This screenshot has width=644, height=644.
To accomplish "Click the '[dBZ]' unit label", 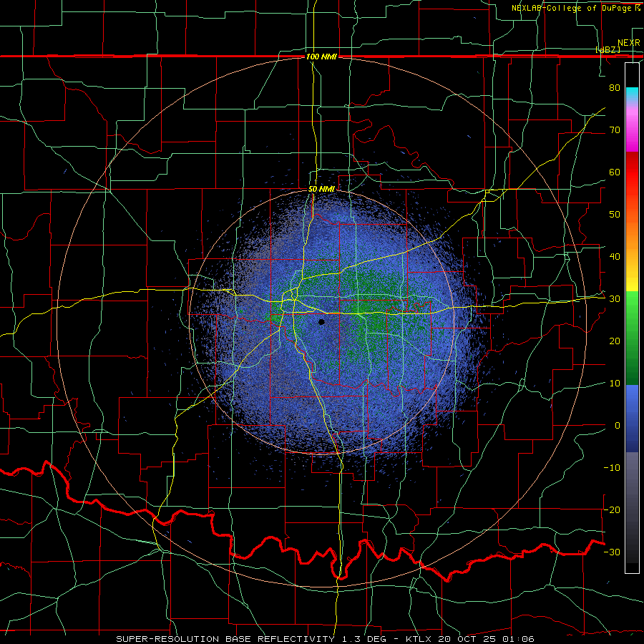I will [x=608, y=49].
